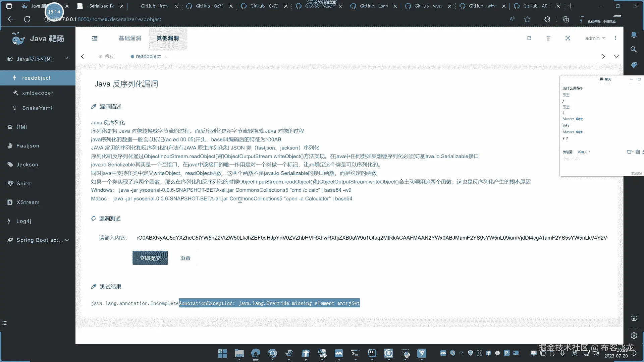Click the refresh icon in the app header

coord(529,38)
